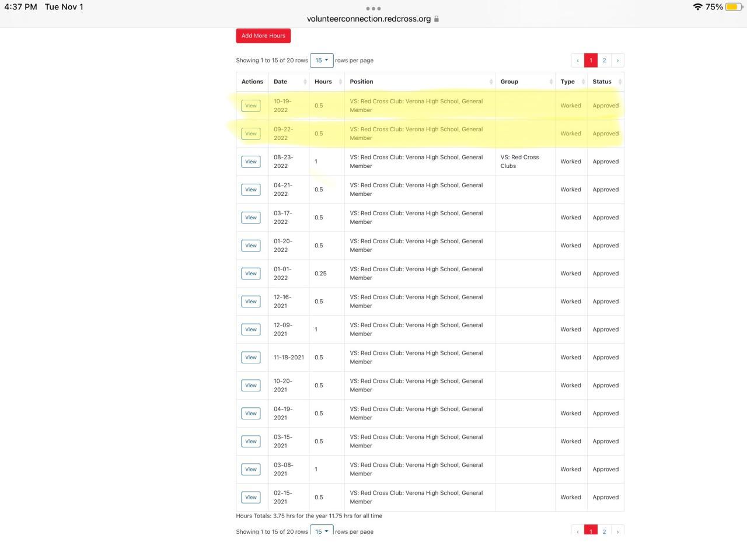This screenshot has height=560, width=747.
Task: Open View for the 12-16-2021 entry
Action: [251, 302]
